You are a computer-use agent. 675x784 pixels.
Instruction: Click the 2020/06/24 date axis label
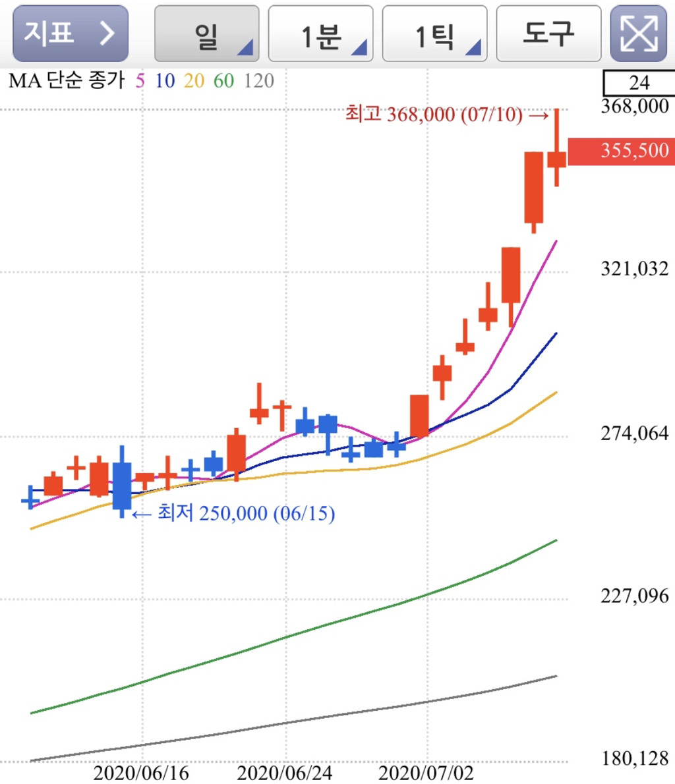coord(285,773)
